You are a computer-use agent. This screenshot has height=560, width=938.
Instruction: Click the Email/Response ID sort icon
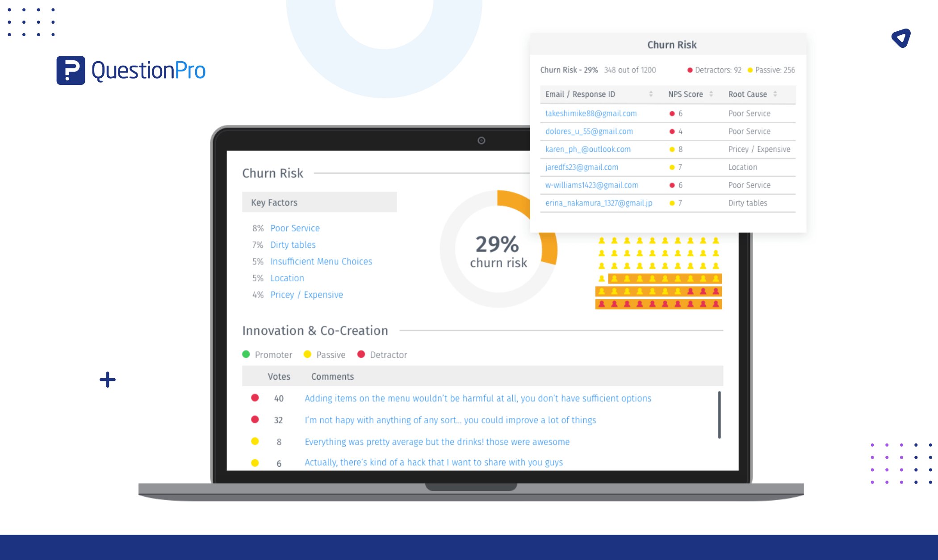pos(653,94)
